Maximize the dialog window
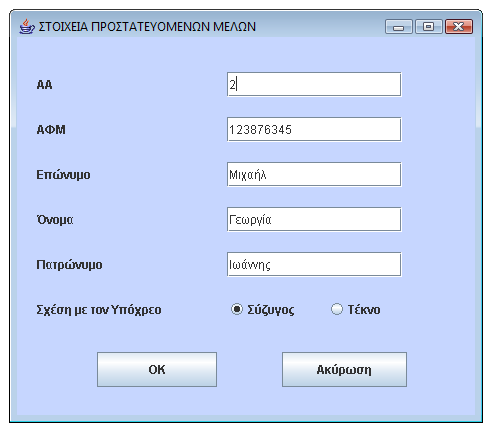 click(x=429, y=27)
